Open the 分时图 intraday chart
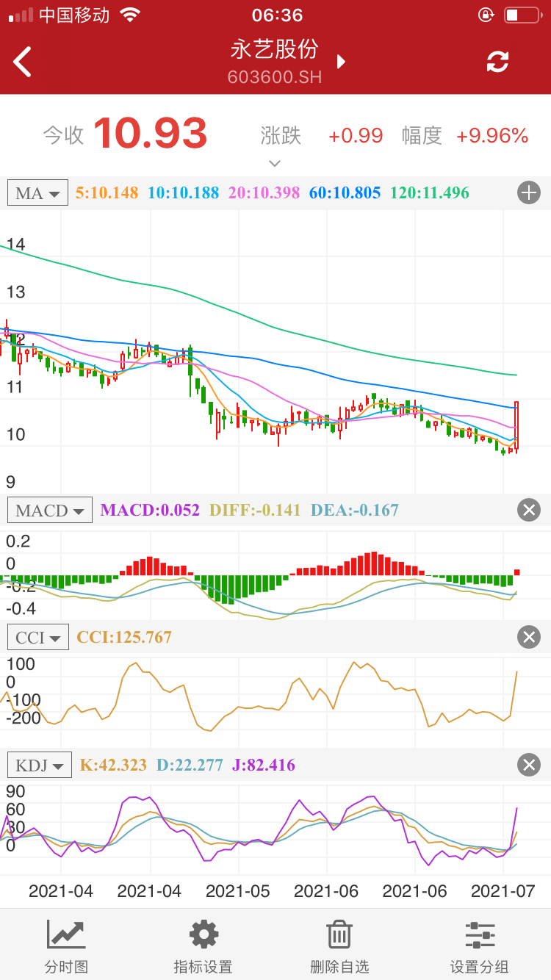The width and height of the screenshot is (551, 980). click(66, 946)
